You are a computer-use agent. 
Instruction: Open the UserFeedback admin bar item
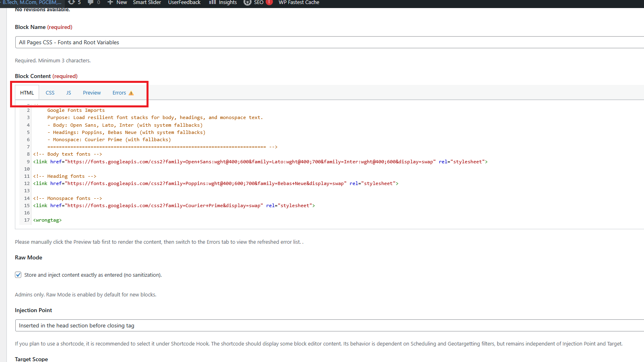click(x=184, y=2)
